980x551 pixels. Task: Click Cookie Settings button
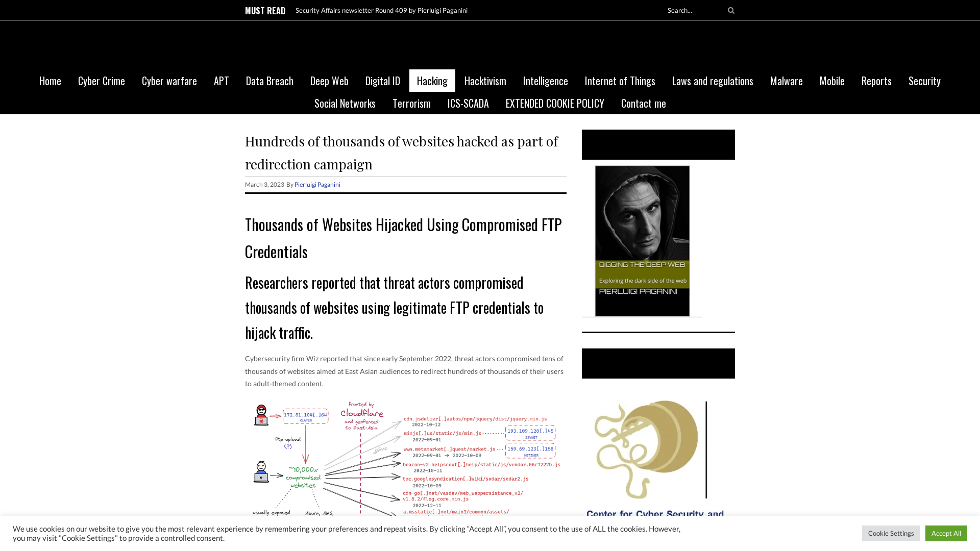(x=891, y=533)
